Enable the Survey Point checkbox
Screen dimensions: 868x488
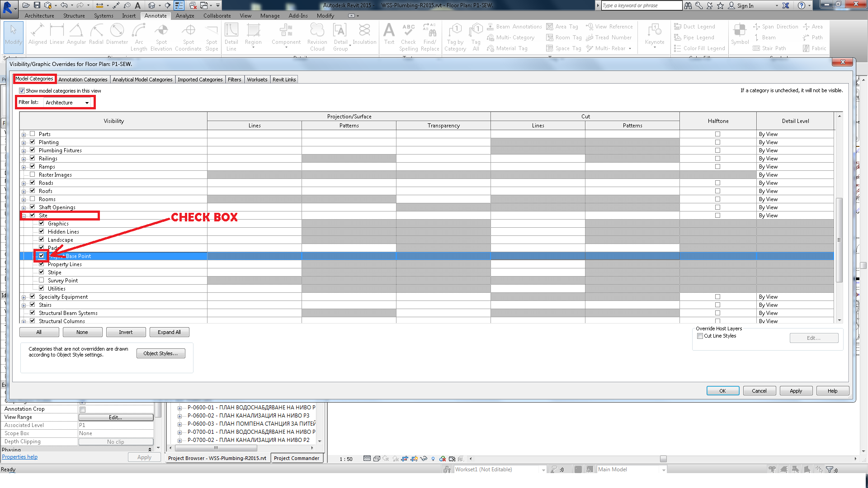click(42, 280)
